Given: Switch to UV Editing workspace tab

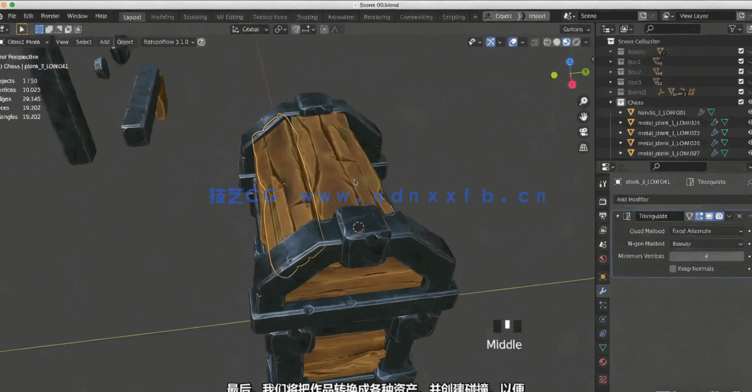Looking at the screenshot, I should point(230,17).
